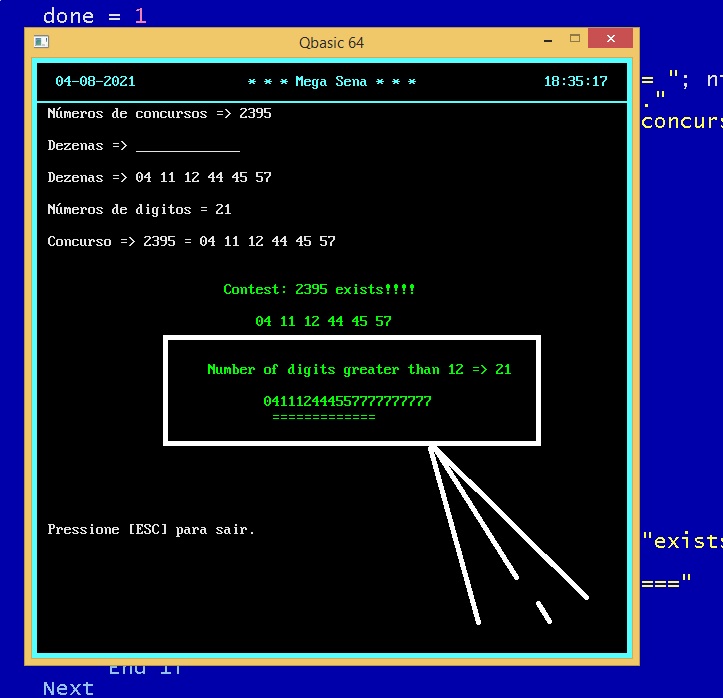This screenshot has width=723, height=698.
Task: Click 'Pressione [ESC] para sair' text
Action: 151,530
